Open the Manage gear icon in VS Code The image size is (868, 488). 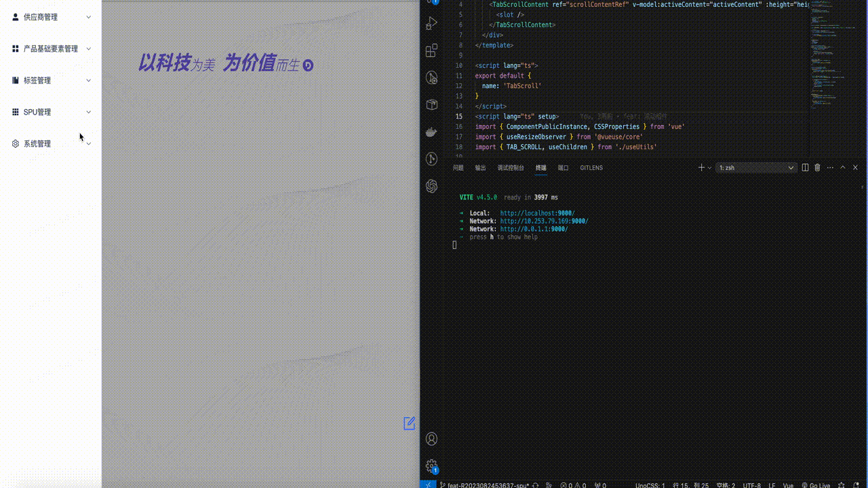[x=431, y=466]
